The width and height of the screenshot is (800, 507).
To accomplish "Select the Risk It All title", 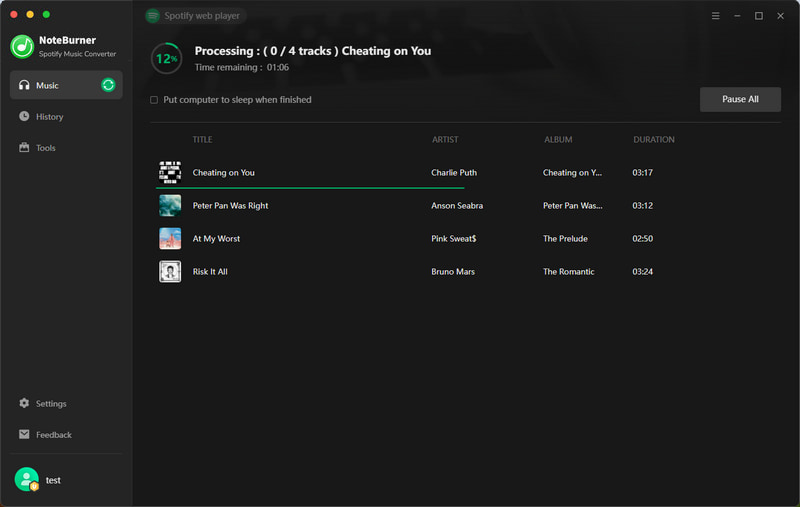I will pyautogui.click(x=210, y=271).
